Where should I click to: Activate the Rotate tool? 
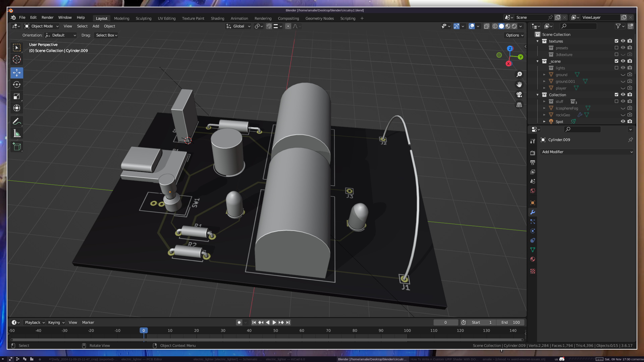(x=17, y=84)
